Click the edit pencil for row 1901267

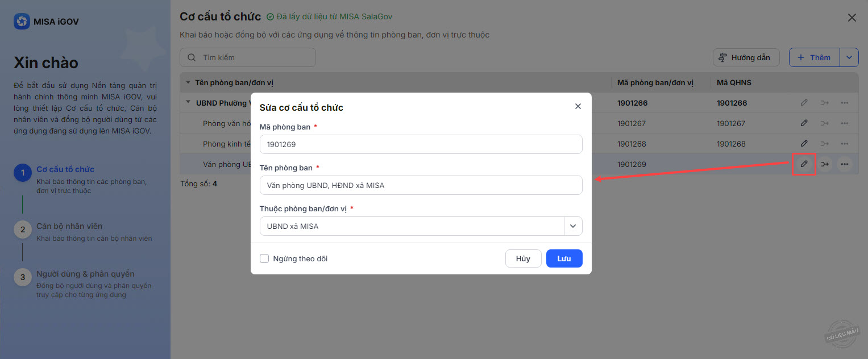[x=804, y=123]
